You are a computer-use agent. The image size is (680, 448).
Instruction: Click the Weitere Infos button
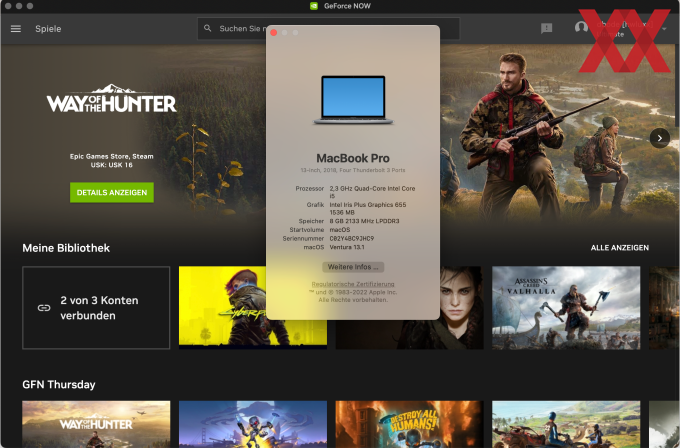pos(353,267)
